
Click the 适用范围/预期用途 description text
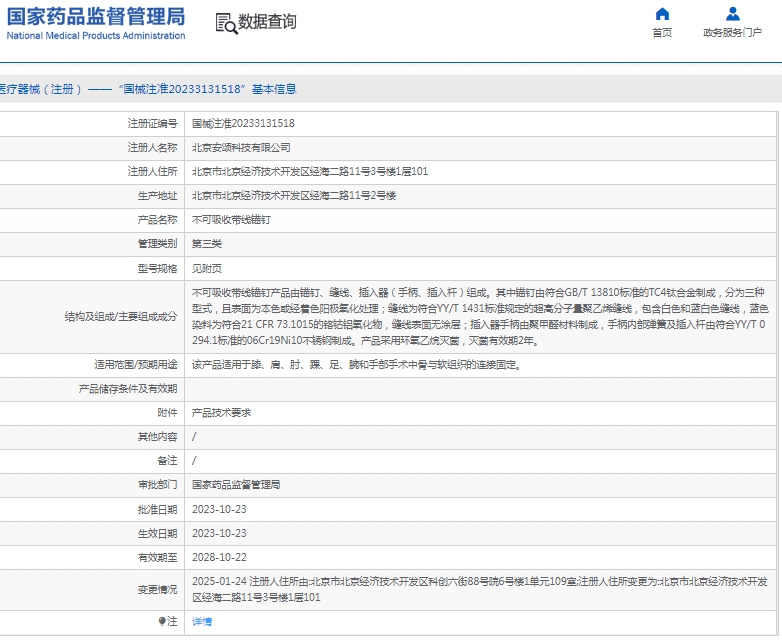(x=357, y=365)
